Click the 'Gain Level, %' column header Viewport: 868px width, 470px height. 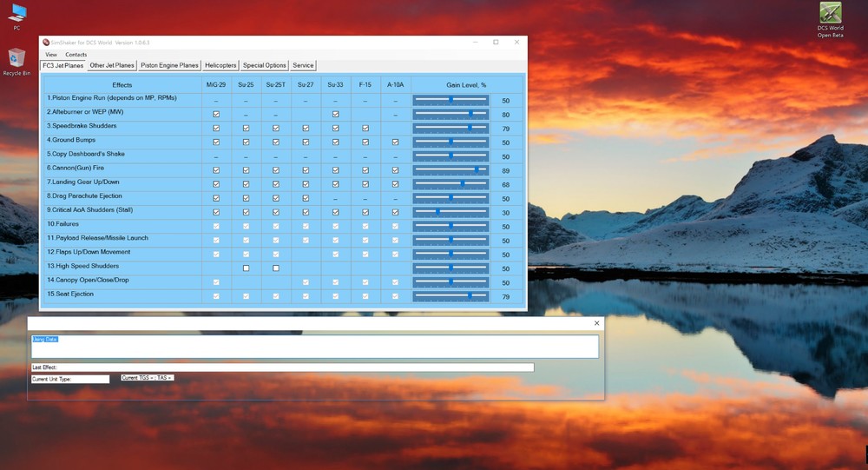(466, 85)
